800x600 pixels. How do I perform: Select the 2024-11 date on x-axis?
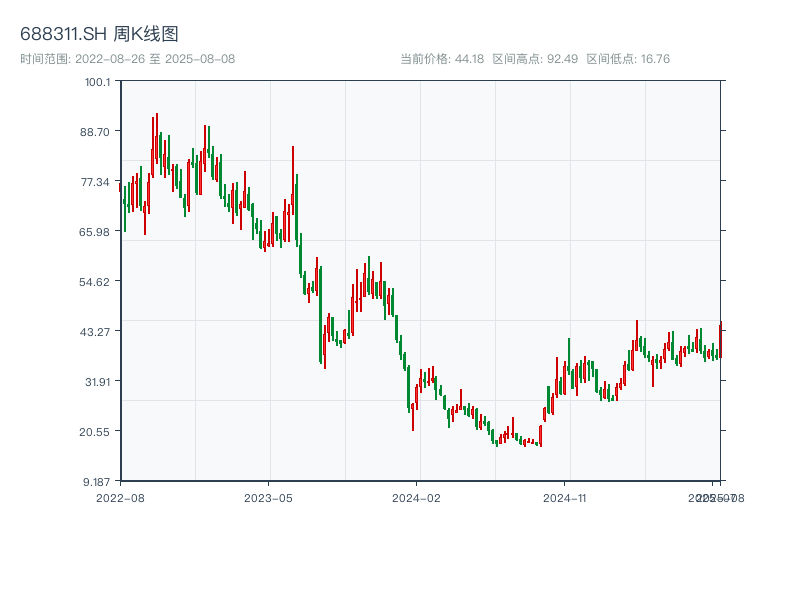pos(565,497)
